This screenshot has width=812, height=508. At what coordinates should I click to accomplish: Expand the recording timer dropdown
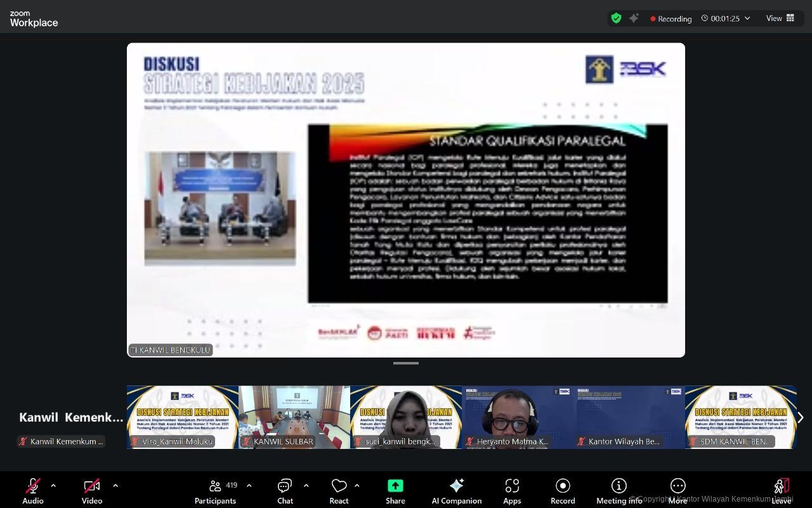(x=747, y=18)
